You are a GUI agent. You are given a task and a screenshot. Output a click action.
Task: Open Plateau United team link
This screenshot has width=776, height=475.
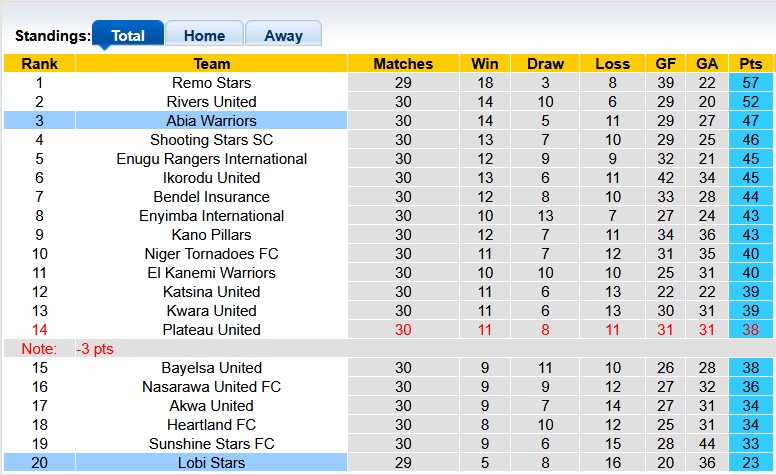coord(211,330)
